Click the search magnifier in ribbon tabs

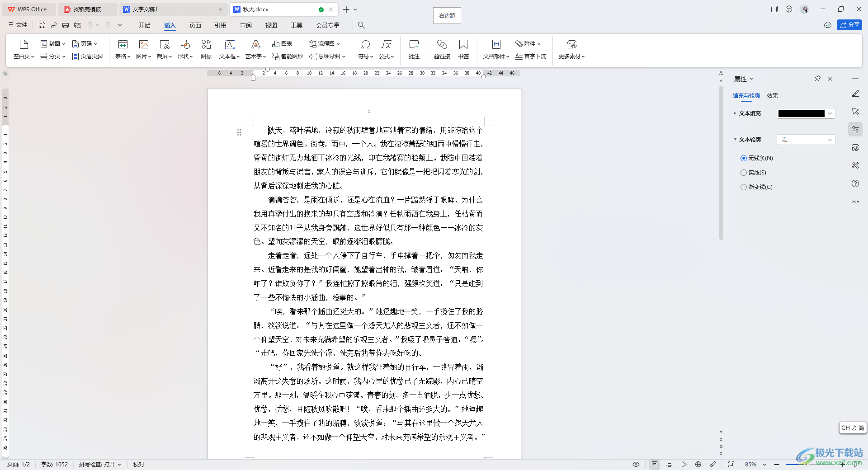[x=361, y=25]
